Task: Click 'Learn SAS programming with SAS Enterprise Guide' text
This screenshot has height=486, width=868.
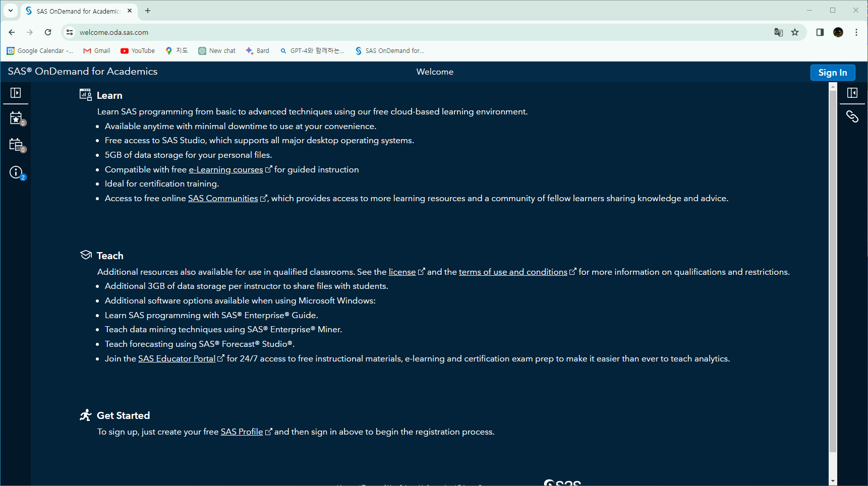Action: click(x=211, y=315)
